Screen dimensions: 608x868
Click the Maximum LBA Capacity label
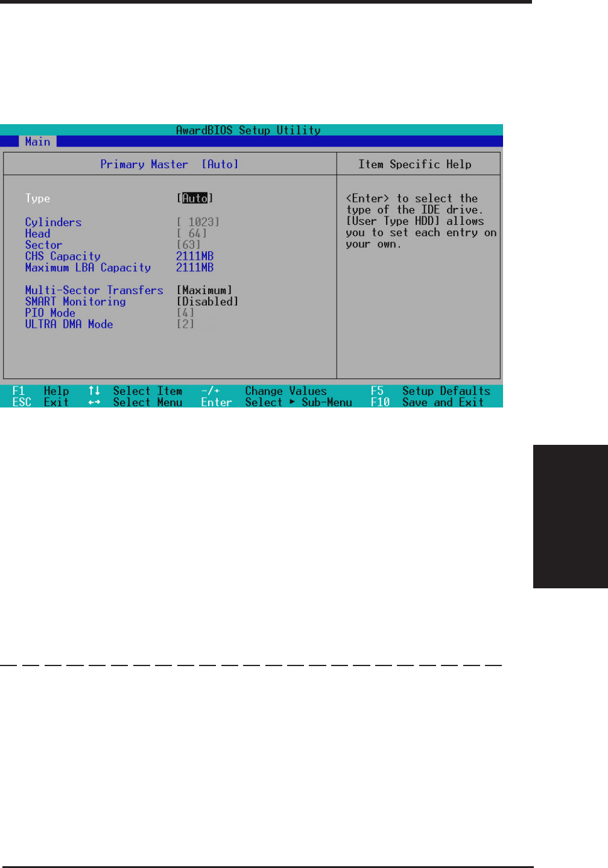pyautogui.click(x=88, y=268)
